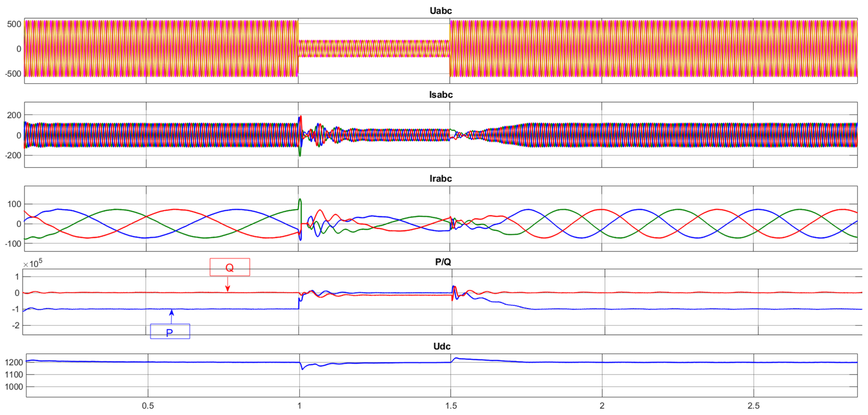
Task: Click the red Q annotation box
Action: [x=230, y=267]
